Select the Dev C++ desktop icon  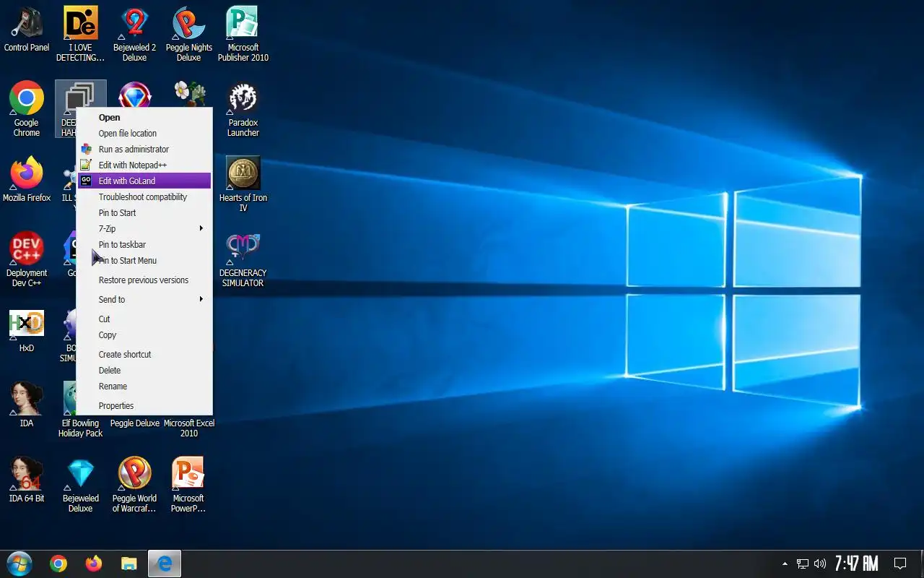tap(27, 259)
